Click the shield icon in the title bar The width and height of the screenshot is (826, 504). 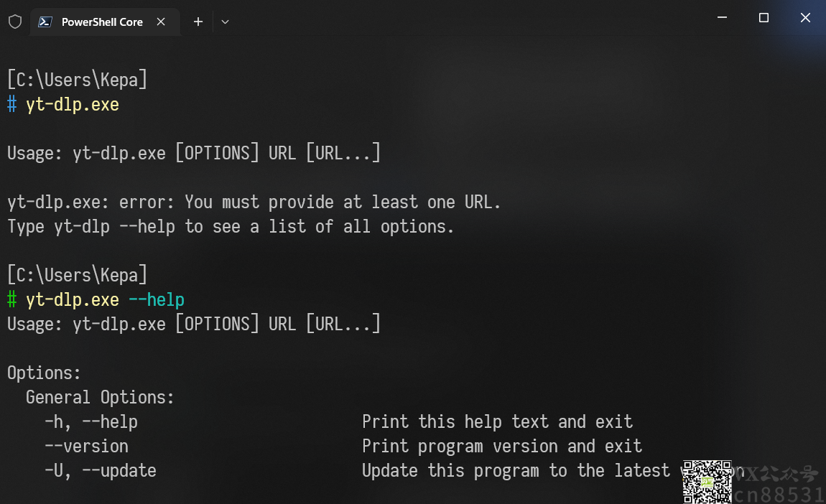(15, 22)
